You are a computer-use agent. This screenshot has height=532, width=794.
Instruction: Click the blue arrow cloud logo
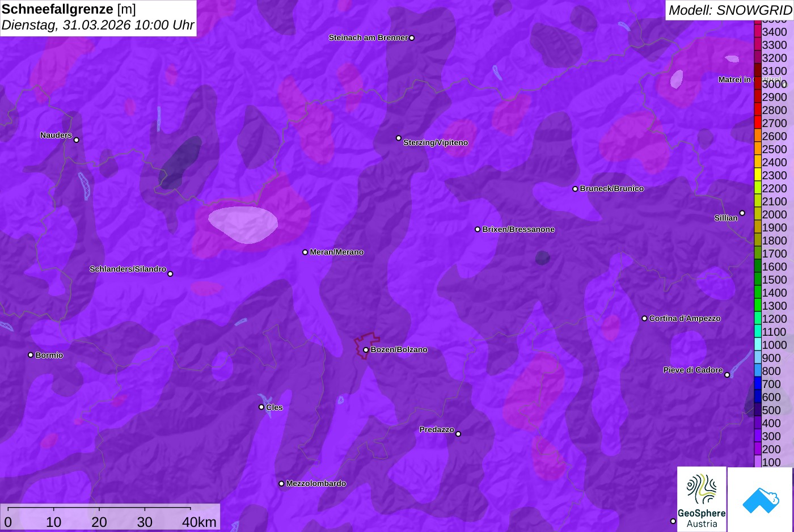pos(761,499)
